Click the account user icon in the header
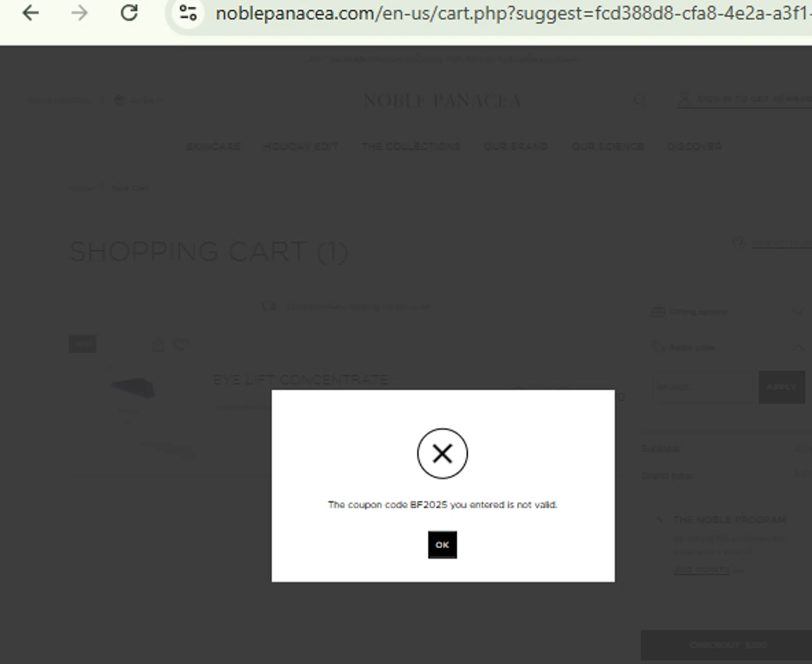This screenshot has height=664, width=812. tap(684, 99)
